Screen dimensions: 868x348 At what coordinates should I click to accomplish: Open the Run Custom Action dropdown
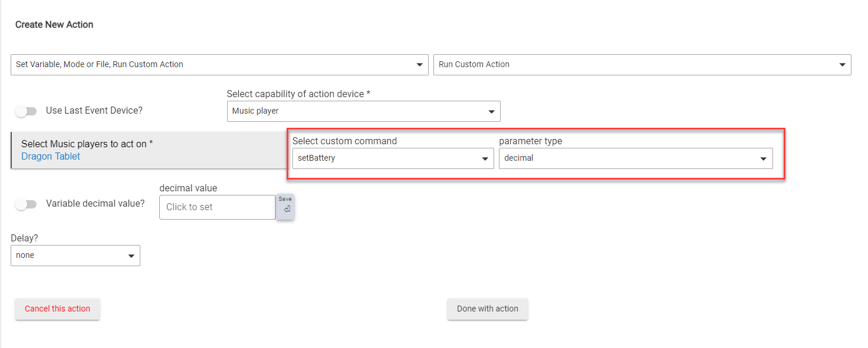click(642, 65)
